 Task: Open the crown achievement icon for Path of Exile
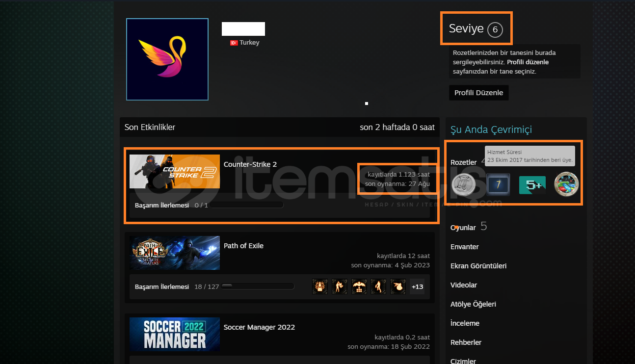point(320,286)
